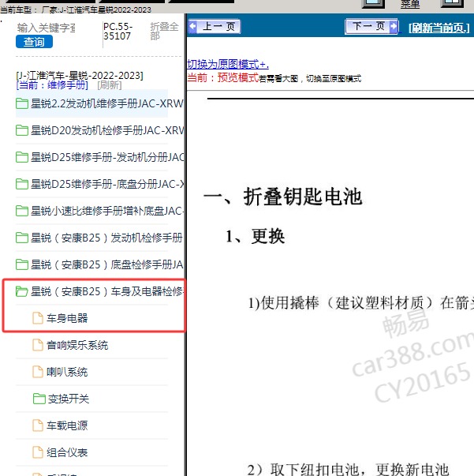The image size is (474, 476).
Task: Click the 查询 search button
Action: coord(34,42)
